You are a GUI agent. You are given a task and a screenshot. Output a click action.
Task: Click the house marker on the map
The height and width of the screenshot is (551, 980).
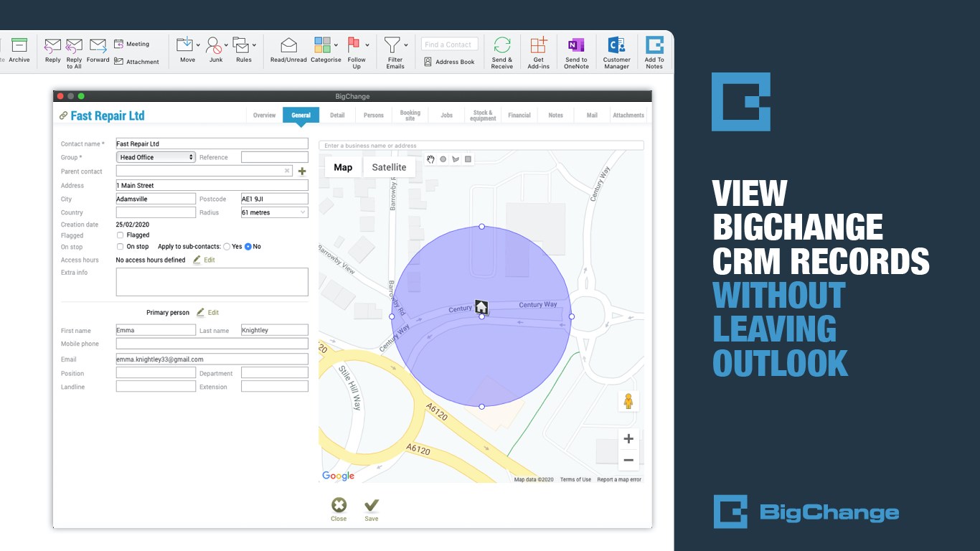(x=481, y=307)
